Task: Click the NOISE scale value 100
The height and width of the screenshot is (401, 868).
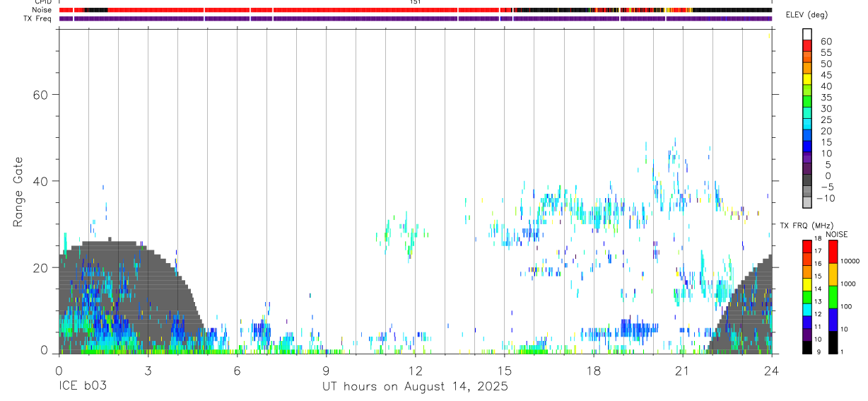Action: click(847, 307)
